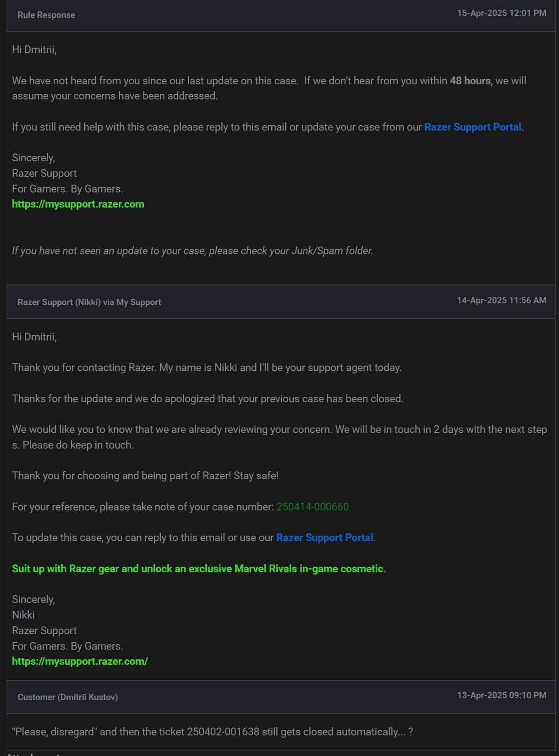
Task: Click the Razer Support (Nikki) via My Support header
Action: coord(89,302)
